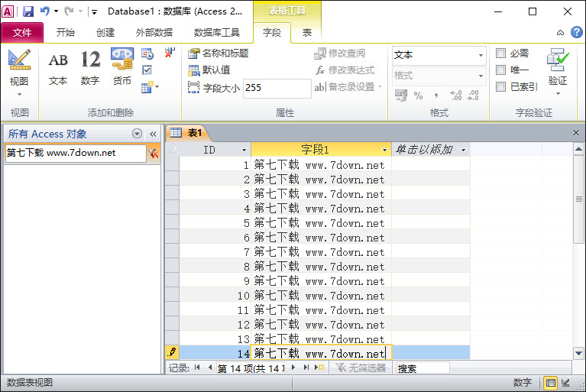Go to last record navigation button

(x=306, y=368)
